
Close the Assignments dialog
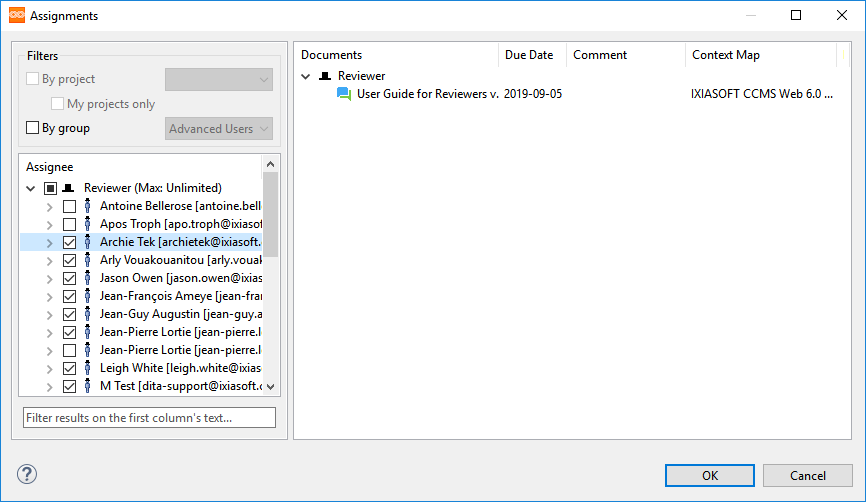point(842,15)
